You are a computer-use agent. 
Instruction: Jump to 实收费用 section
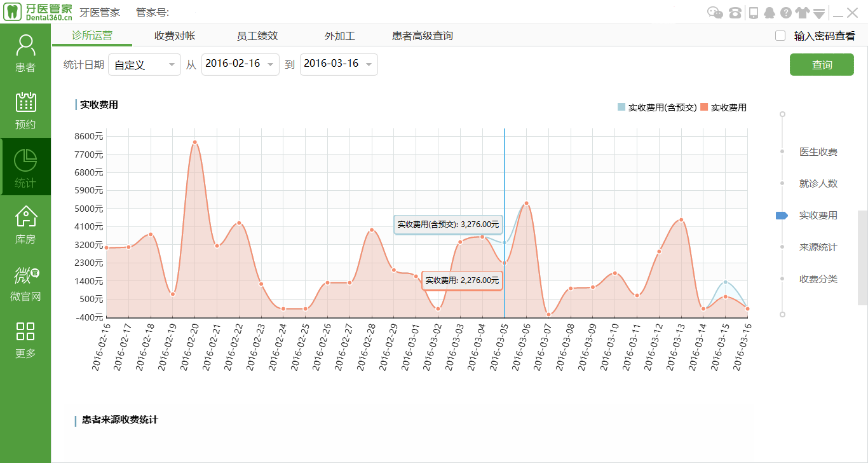818,216
